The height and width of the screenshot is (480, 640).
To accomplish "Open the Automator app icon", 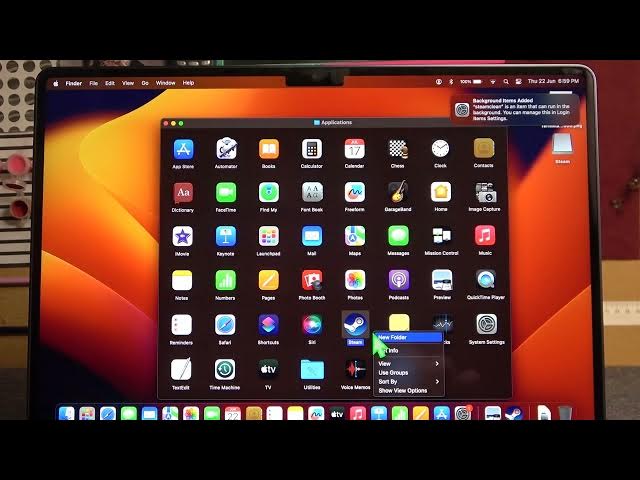I will point(226,149).
